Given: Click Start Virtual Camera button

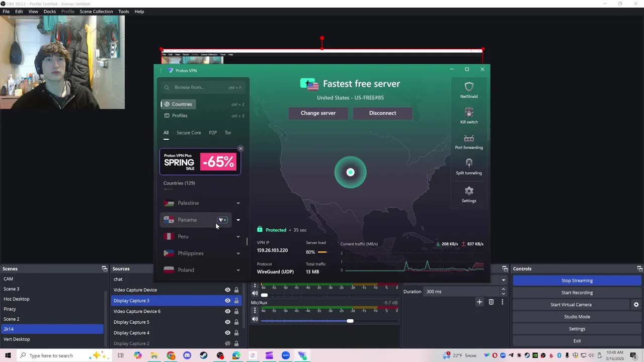Looking at the screenshot, I should (571, 305).
